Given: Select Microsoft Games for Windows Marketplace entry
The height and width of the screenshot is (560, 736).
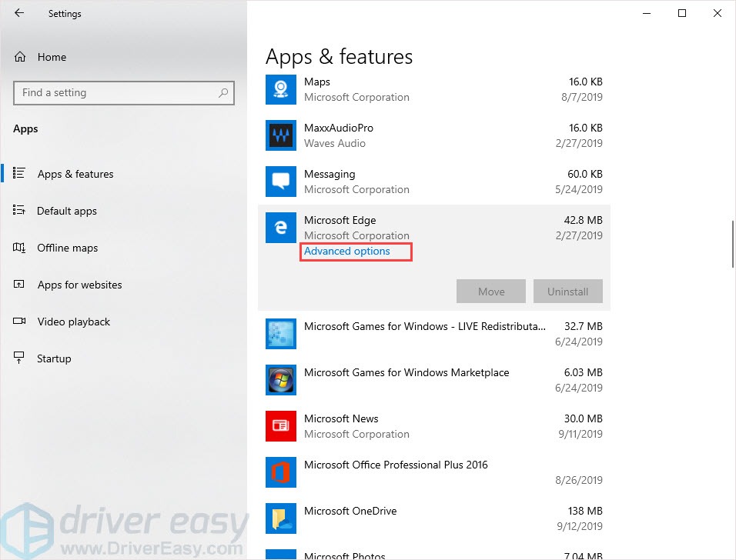Looking at the screenshot, I should [x=406, y=372].
